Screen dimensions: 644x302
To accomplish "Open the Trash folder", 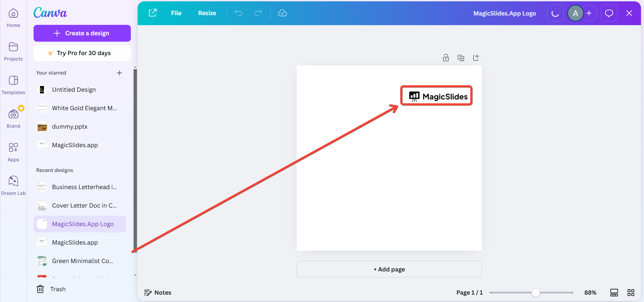I will 51,289.
